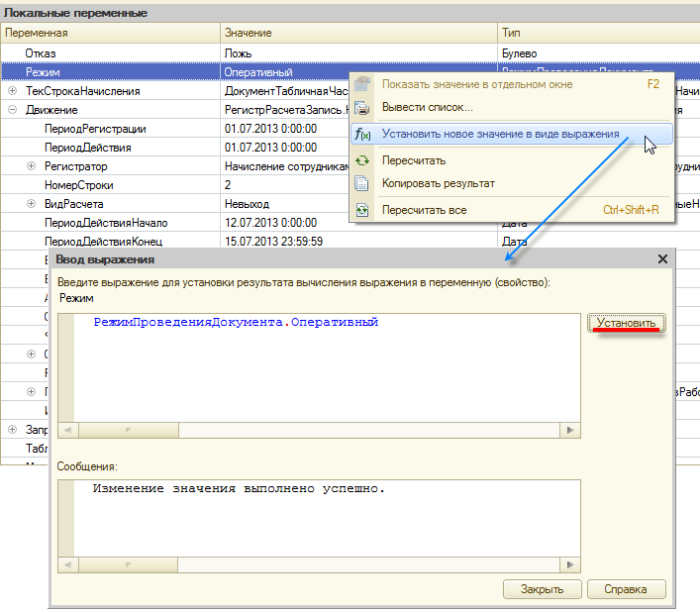The width and height of the screenshot is (700, 612).
Task: Click the 'Значение' column header
Action: [359, 33]
